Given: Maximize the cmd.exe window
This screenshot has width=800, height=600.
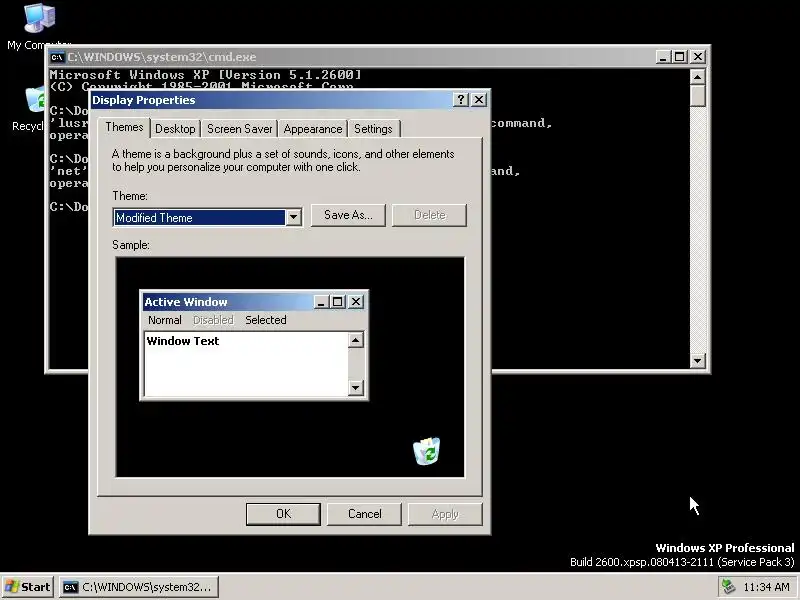Looking at the screenshot, I should [x=679, y=57].
